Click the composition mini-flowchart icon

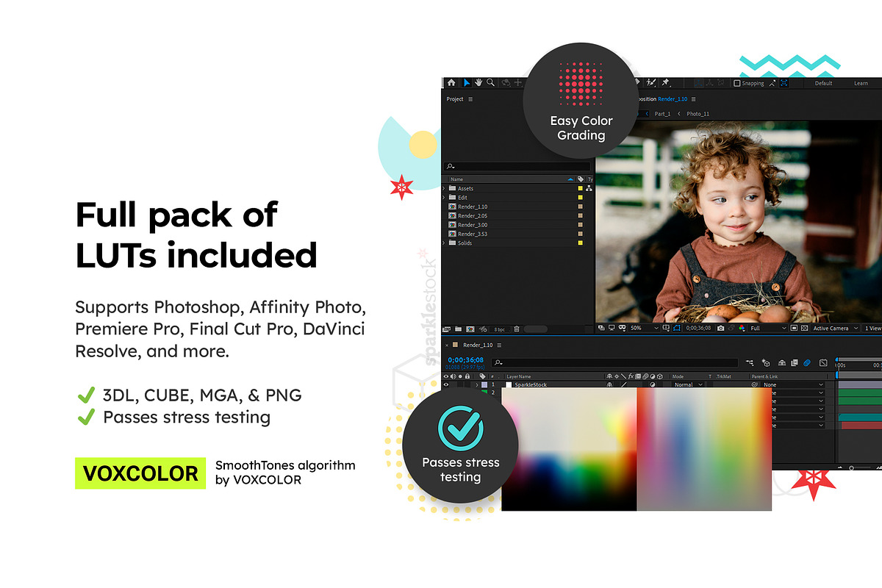[x=750, y=363]
